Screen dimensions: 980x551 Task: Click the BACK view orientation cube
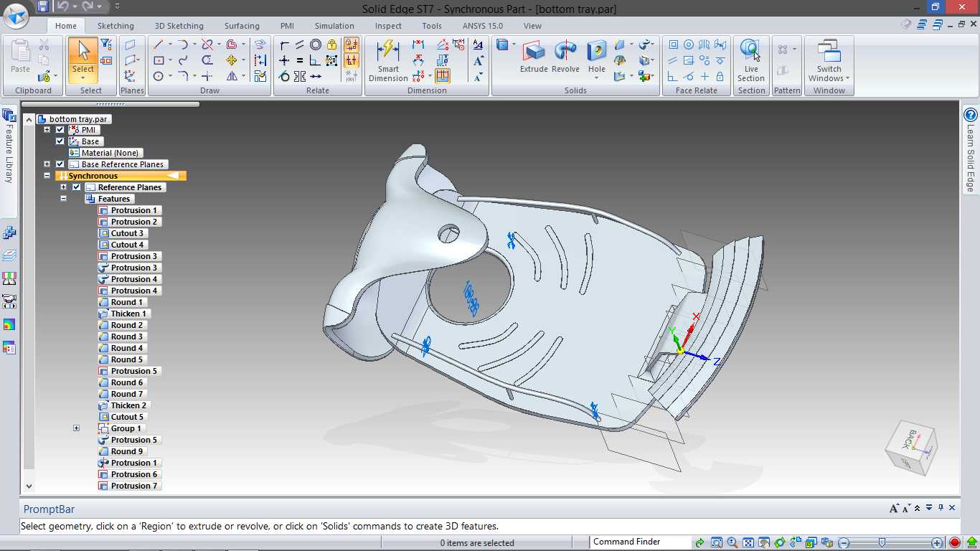tap(910, 447)
